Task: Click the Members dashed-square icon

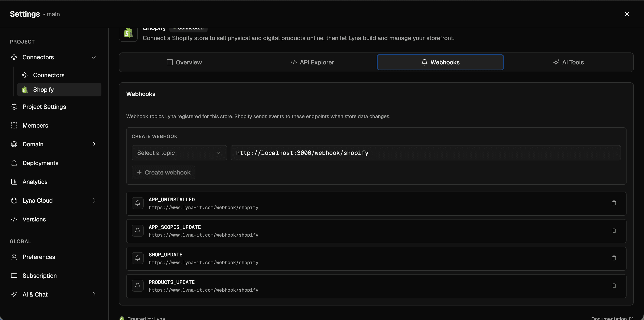Action: point(14,126)
